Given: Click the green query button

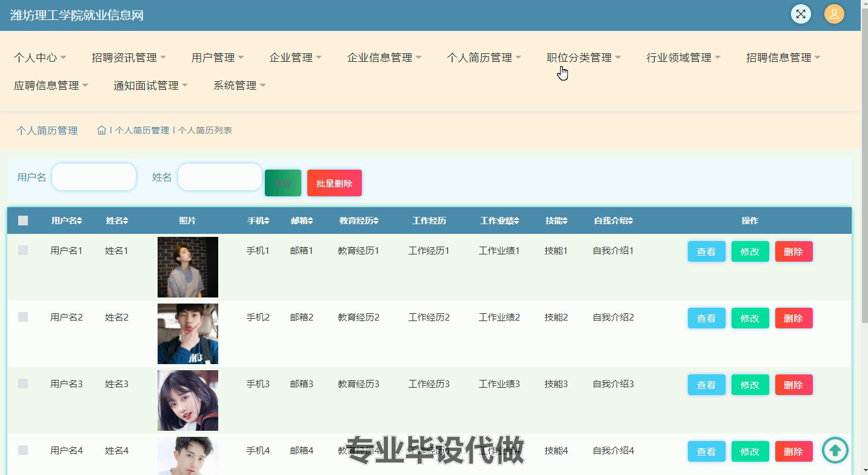Looking at the screenshot, I should click(x=283, y=183).
